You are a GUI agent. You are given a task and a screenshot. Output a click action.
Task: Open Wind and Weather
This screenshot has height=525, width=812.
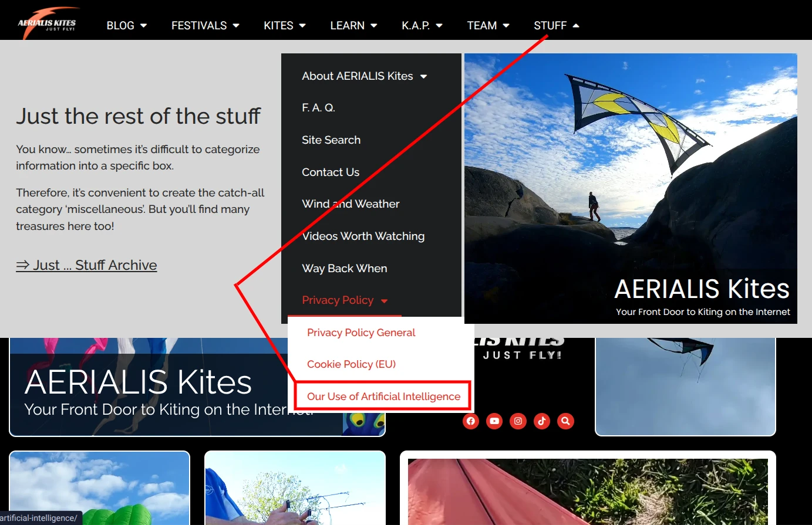click(x=351, y=204)
